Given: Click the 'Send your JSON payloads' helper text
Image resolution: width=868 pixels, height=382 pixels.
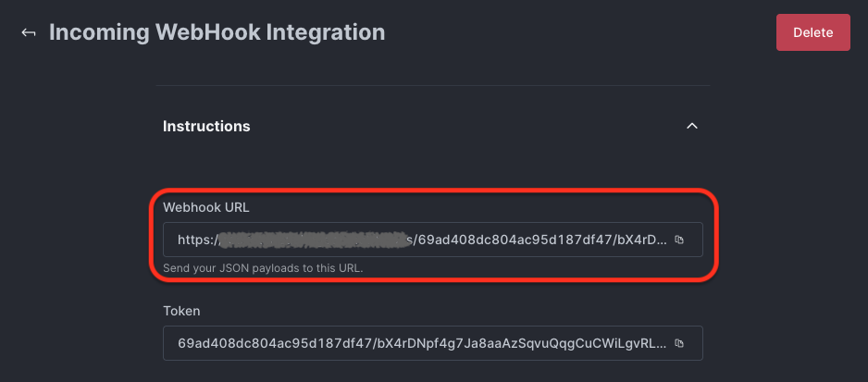Looking at the screenshot, I should [263, 268].
